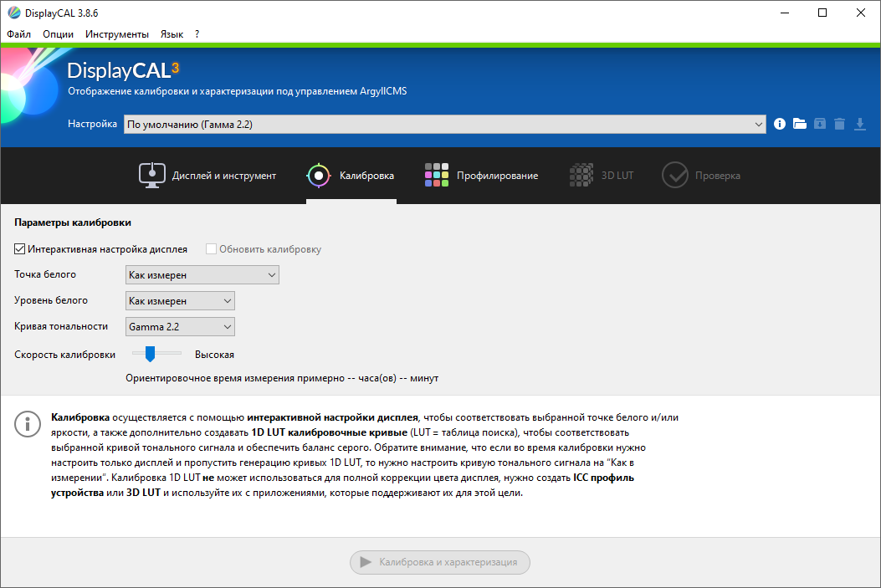
Task: Click the delete settings trash icon
Action: [x=839, y=124]
